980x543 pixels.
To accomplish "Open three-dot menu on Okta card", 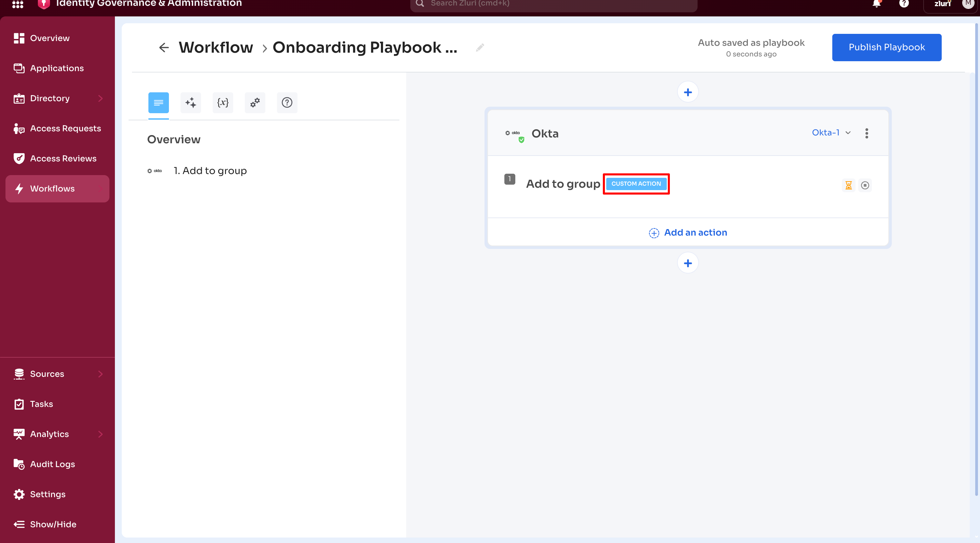I will pyautogui.click(x=866, y=133).
